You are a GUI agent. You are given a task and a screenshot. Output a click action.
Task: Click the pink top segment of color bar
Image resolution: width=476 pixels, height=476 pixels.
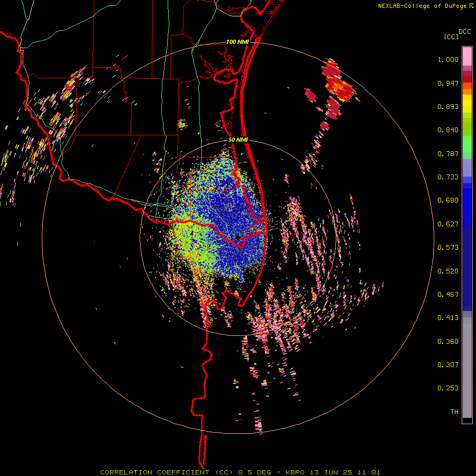pyautogui.click(x=467, y=56)
